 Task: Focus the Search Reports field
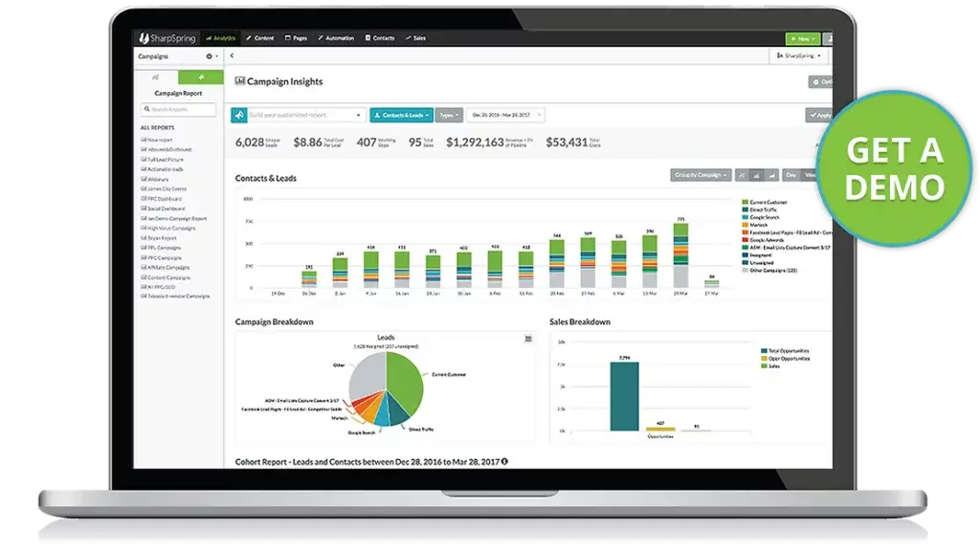(x=178, y=109)
